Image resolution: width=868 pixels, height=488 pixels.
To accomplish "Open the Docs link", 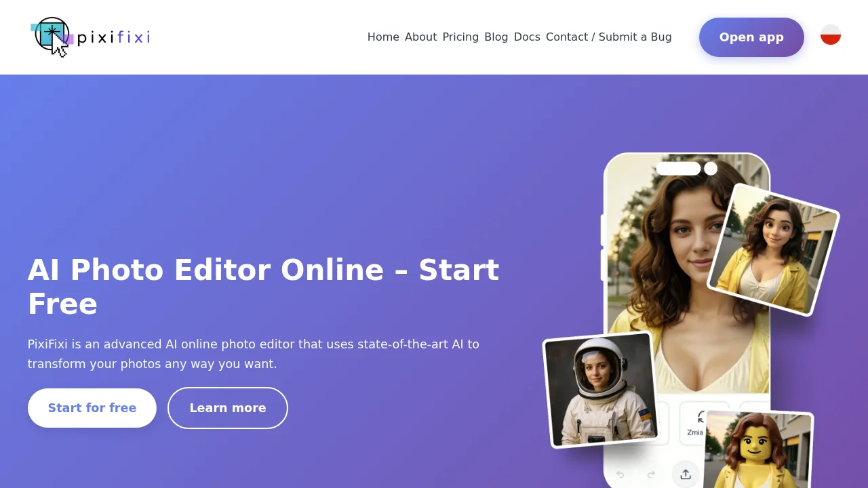I will (x=527, y=37).
